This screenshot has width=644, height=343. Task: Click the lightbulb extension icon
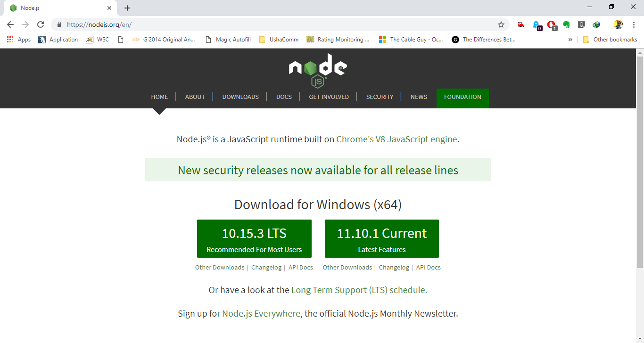click(581, 24)
